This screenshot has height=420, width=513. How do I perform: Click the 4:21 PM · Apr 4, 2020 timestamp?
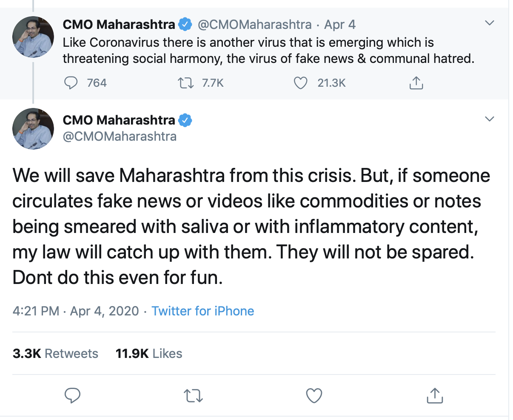(76, 311)
